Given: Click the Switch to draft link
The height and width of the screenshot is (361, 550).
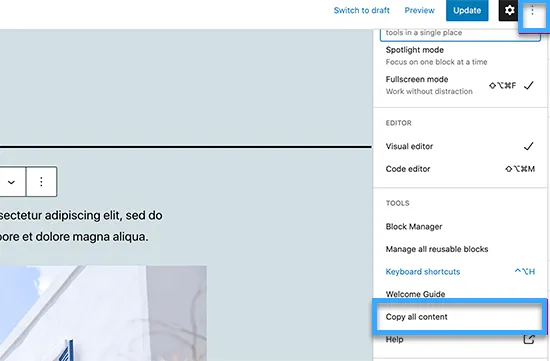Looking at the screenshot, I should [361, 11].
